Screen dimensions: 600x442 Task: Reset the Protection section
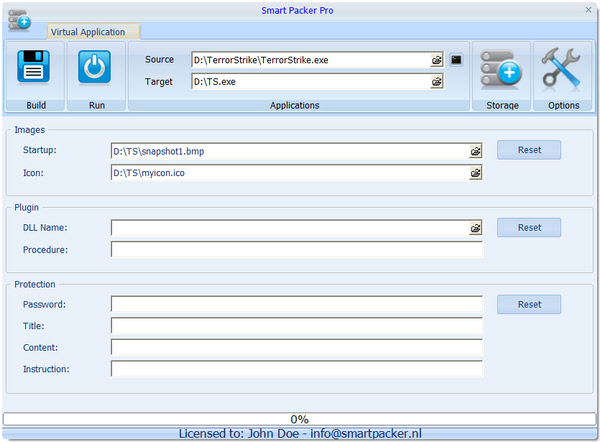529,304
